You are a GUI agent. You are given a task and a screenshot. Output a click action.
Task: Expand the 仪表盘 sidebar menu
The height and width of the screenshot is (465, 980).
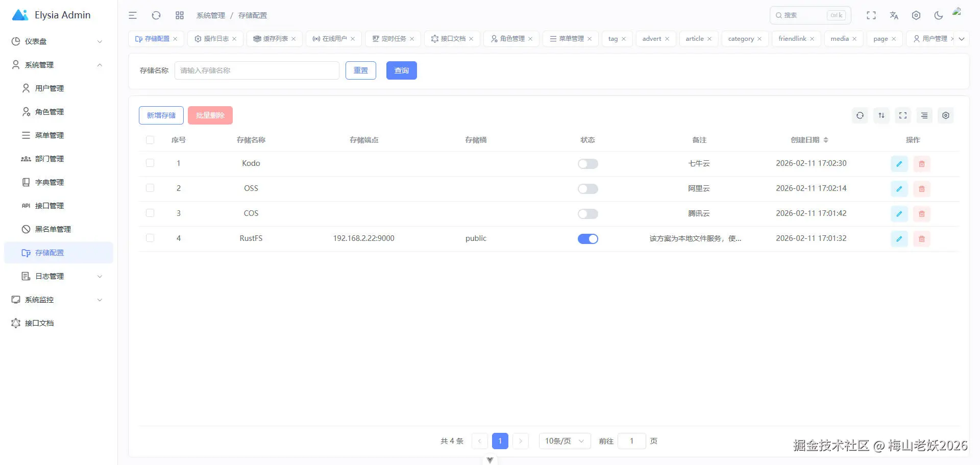coord(59,41)
